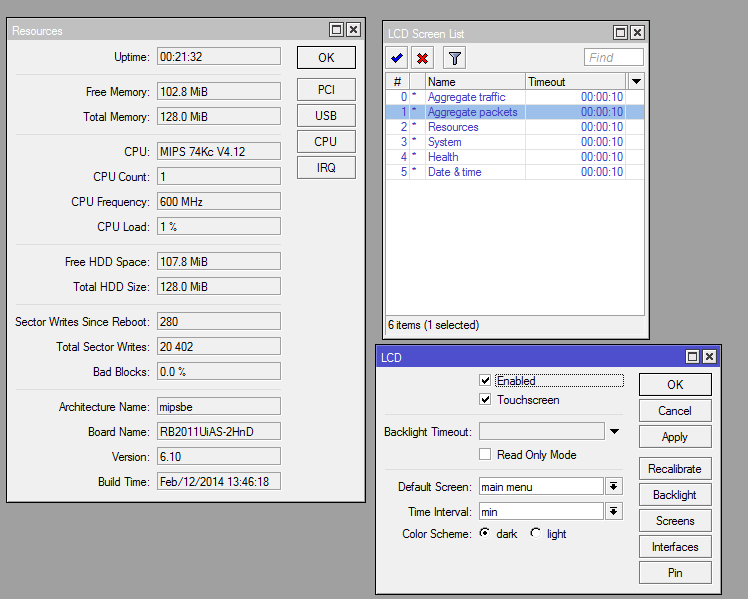The width and height of the screenshot is (748, 599).
Task: Click the Find search field
Action: (613, 58)
